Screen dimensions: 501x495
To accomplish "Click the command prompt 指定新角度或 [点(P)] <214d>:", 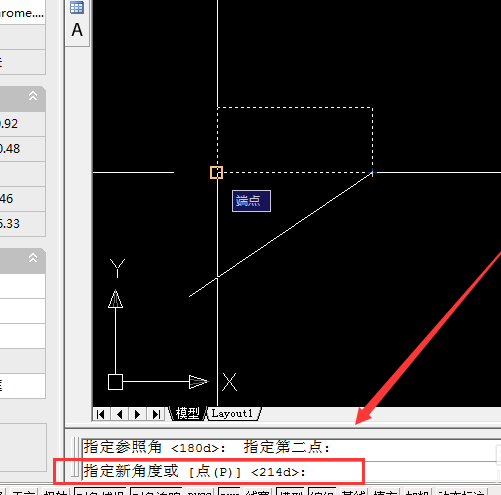I will tap(194, 472).
